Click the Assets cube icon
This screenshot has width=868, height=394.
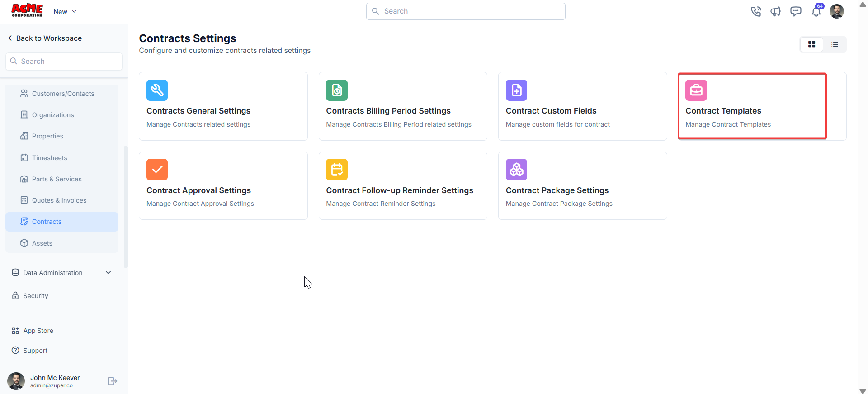(x=24, y=243)
